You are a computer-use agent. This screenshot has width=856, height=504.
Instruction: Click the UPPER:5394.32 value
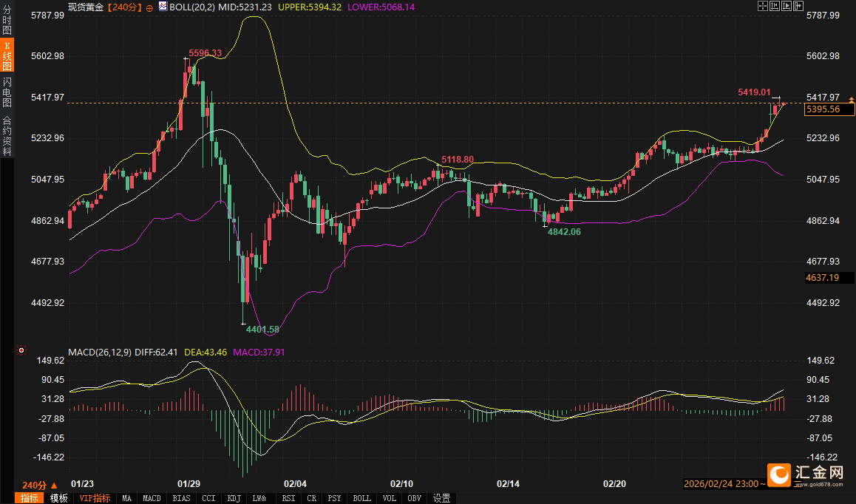tap(310, 7)
